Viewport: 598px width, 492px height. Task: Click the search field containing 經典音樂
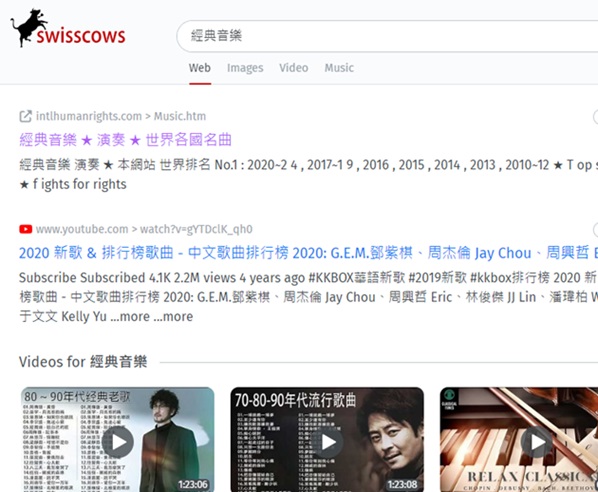tap(387, 36)
